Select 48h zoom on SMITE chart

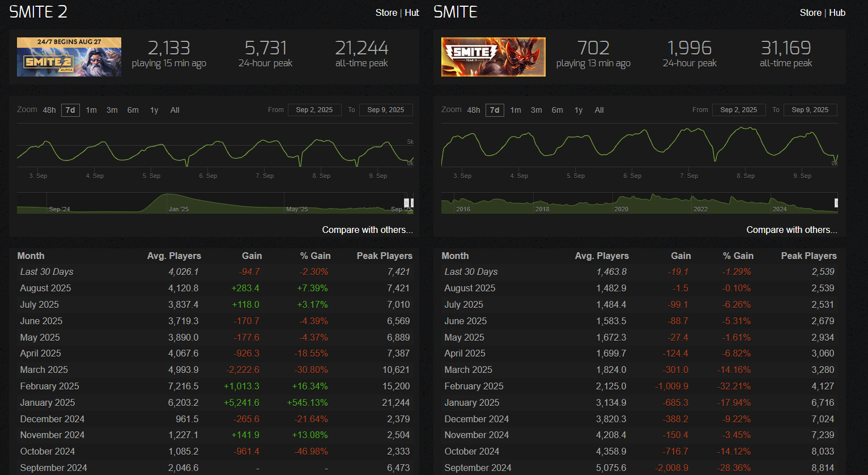474,110
